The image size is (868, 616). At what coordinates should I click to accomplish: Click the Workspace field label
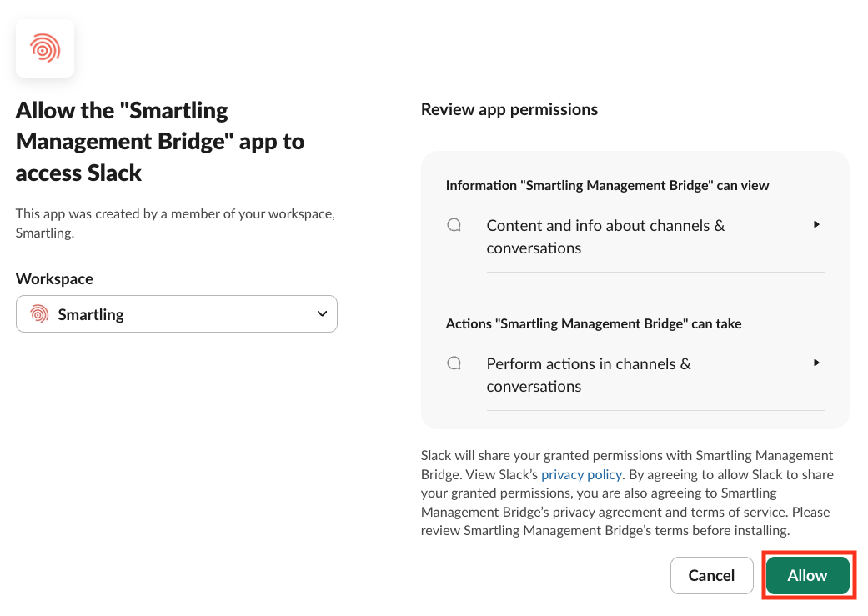pyautogui.click(x=54, y=278)
